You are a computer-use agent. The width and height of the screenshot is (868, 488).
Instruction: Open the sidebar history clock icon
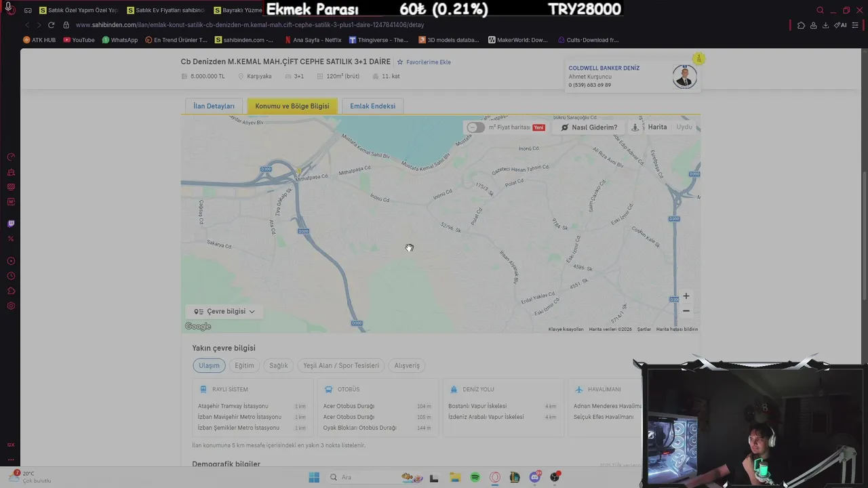point(11,276)
